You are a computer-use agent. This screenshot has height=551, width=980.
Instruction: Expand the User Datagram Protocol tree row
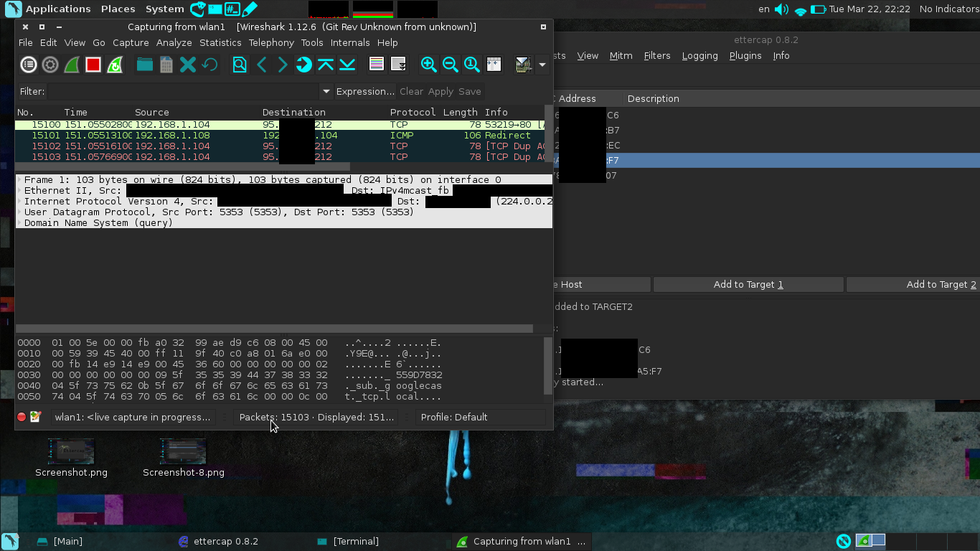pyautogui.click(x=19, y=212)
